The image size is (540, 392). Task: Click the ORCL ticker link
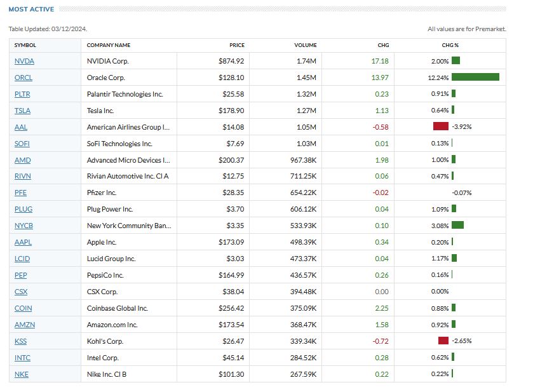24,78
